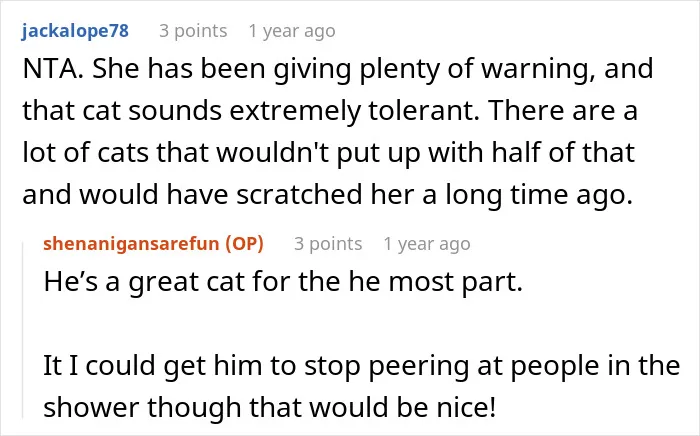
Task: Click the line starting 'lot of cats'
Action: (329, 153)
